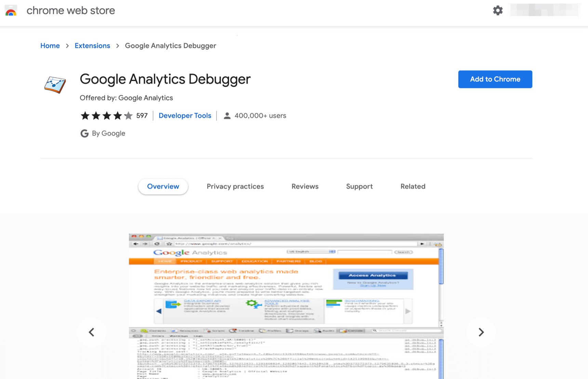Click the extension screenshot preview image
This screenshot has width=588, height=379.
pos(286,306)
